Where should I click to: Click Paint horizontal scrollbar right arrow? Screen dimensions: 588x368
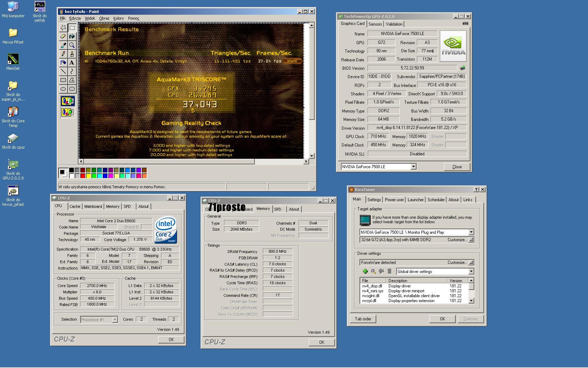tap(306, 162)
